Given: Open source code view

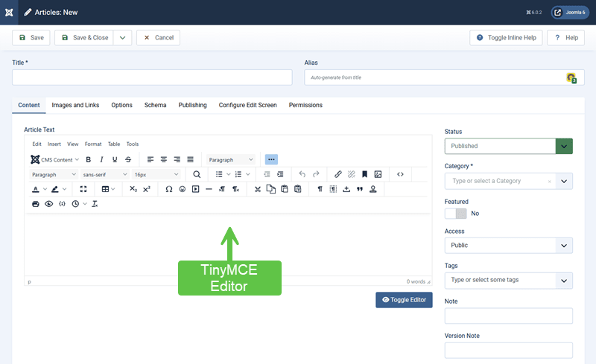Looking at the screenshot, I should point(400,174).
